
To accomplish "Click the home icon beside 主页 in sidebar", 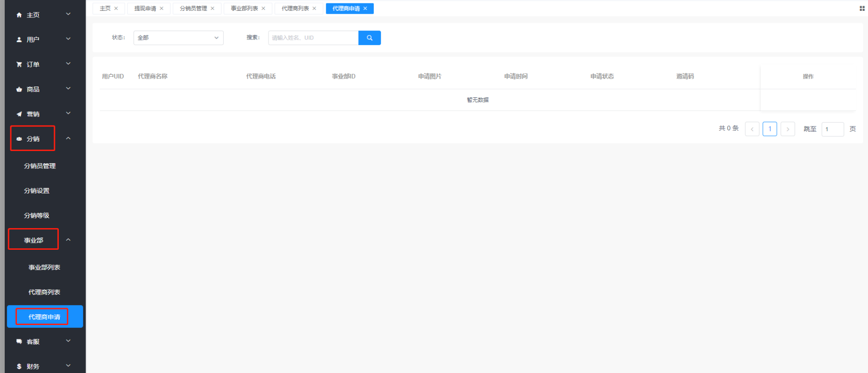I will tap(19, 15).
